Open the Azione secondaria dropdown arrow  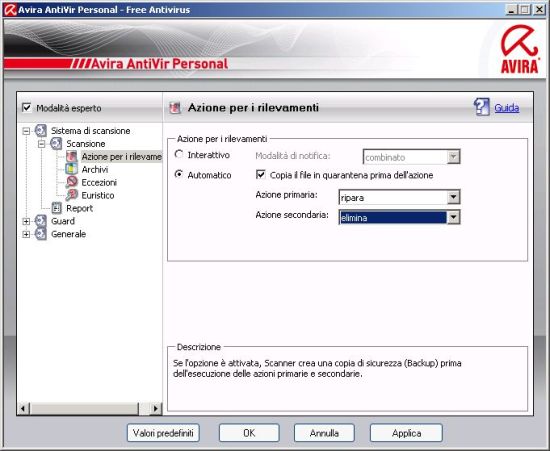tap(453, 218)
